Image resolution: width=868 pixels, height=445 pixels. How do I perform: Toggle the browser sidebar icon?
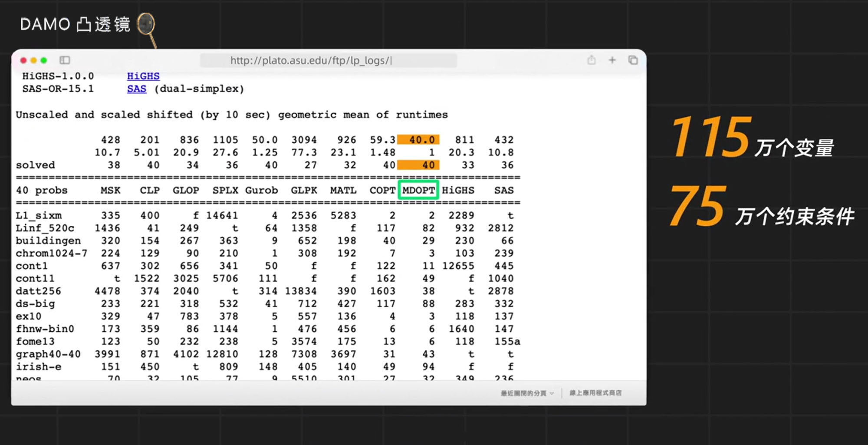(x=65, y=60)
